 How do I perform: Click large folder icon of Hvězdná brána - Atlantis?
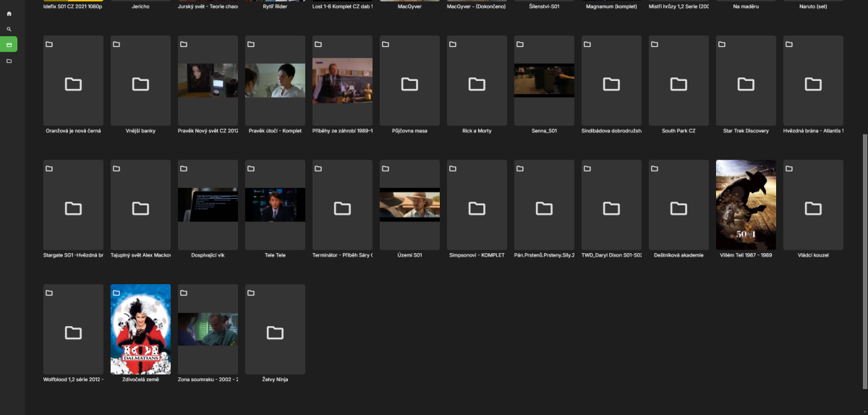tap(813, 84)
